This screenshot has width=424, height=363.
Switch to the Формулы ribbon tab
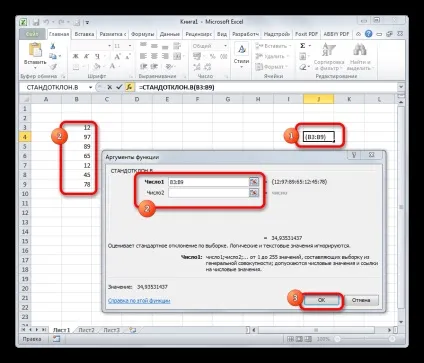coord(143,34)
